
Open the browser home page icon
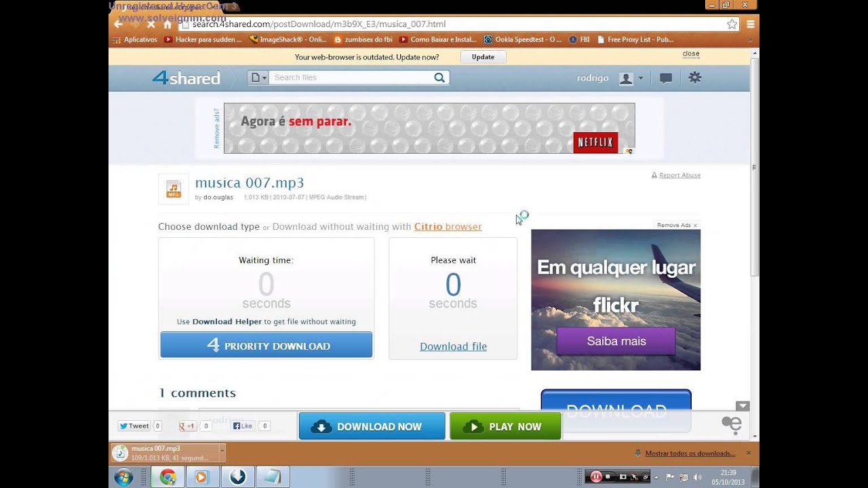click(167, 24)
